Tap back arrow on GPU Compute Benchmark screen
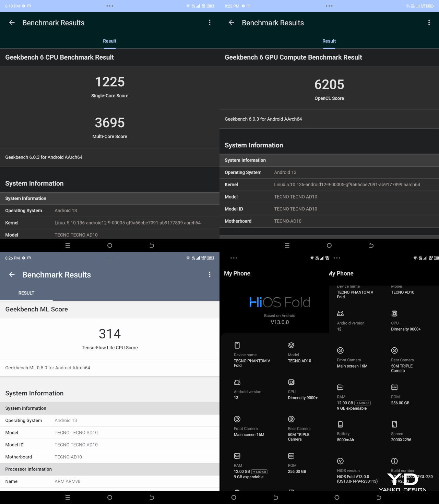The image size is (439, 504). pyautogui.click(x=232, y=23)
